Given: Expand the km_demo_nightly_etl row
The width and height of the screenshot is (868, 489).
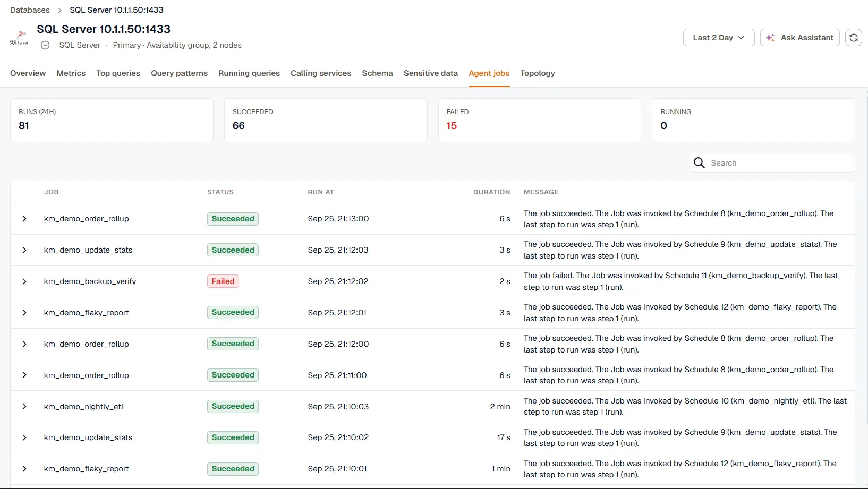Looking at the screenshot, I should 24,407.
